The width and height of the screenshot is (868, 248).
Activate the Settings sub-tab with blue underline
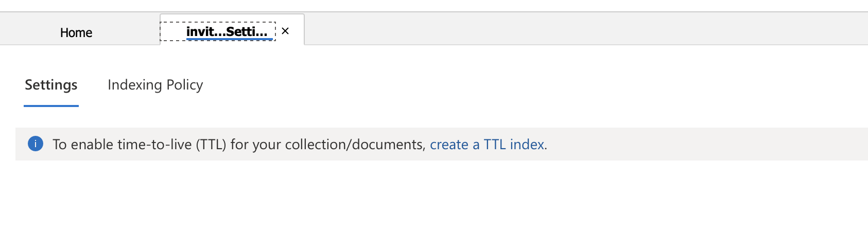51,85
